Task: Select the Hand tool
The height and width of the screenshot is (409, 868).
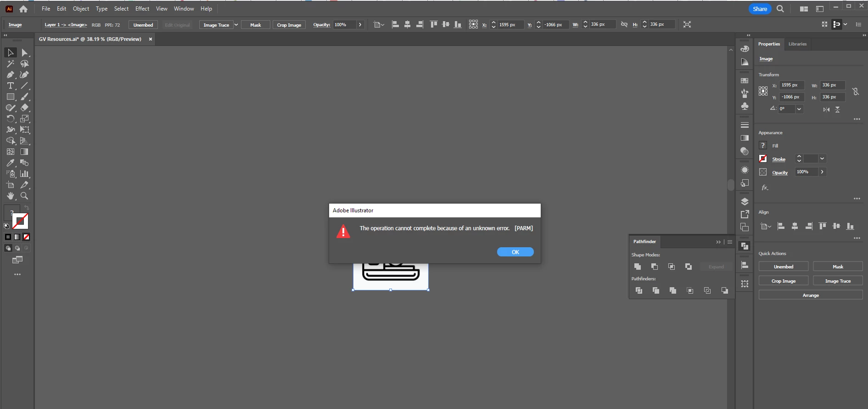Action: [10, 196]
